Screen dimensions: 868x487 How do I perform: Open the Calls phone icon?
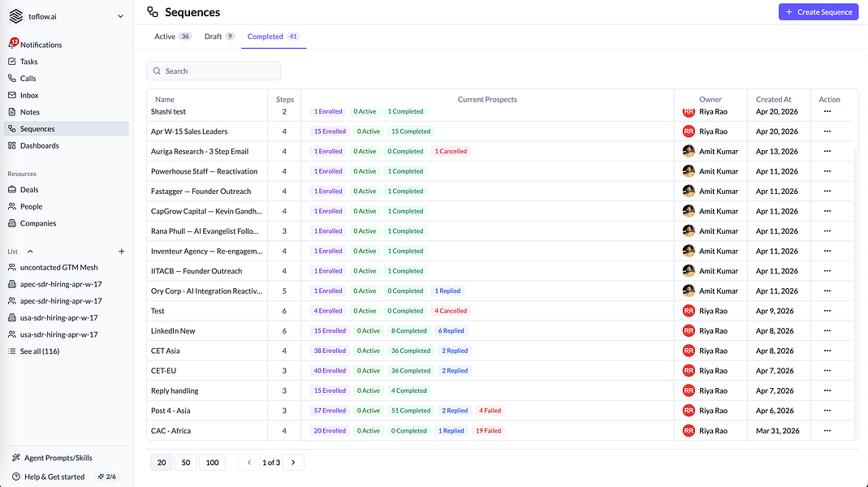(12, 78)
